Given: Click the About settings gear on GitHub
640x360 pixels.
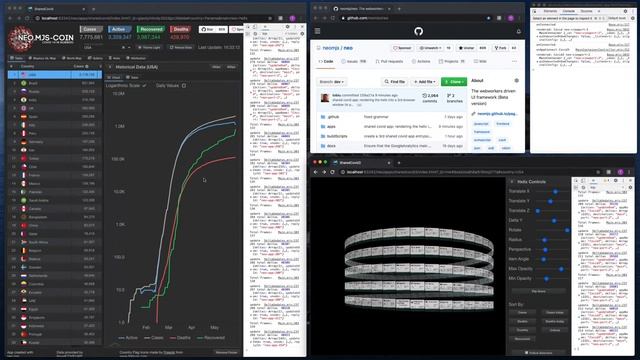Looking at the screenshot, I should pos(517,80).
